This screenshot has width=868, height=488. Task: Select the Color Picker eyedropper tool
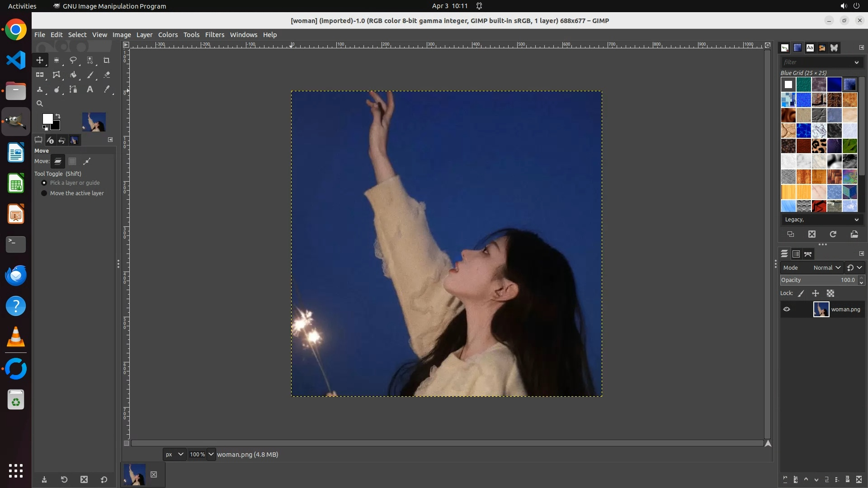pos(107,89)
